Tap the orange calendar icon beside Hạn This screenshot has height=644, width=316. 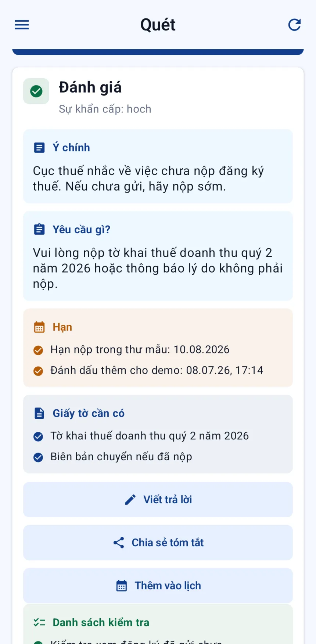pos(39,327)
